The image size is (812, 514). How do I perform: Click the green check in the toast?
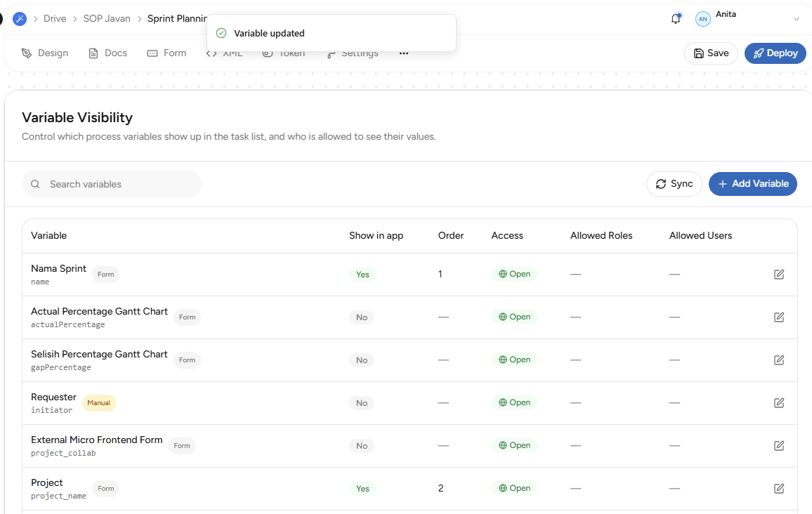click(221, 33)
